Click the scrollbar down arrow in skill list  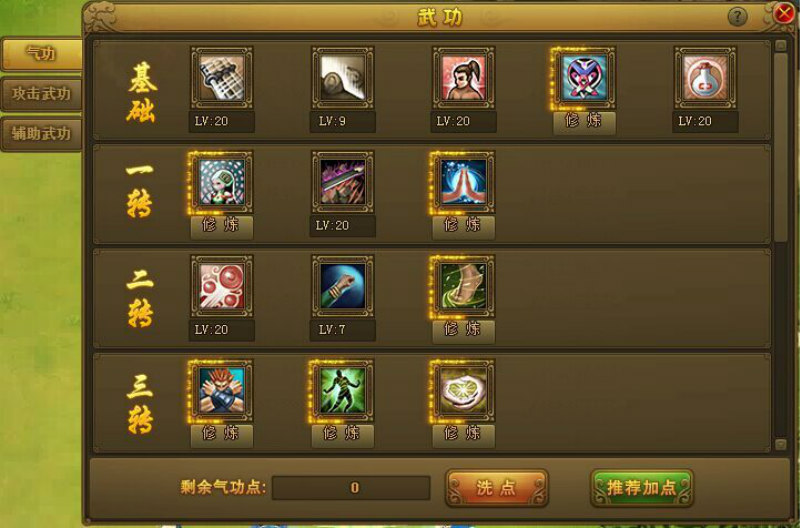pos(781,445)
